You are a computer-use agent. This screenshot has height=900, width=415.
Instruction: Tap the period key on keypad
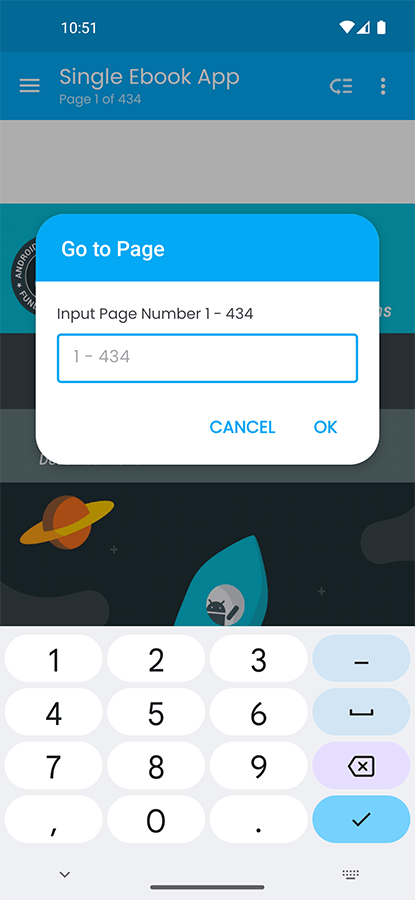pyautogui.click(x=258, y=820)
